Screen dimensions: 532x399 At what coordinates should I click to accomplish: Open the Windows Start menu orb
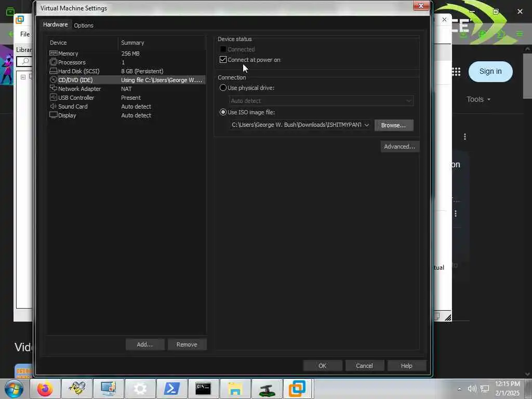tap(14, 389)
